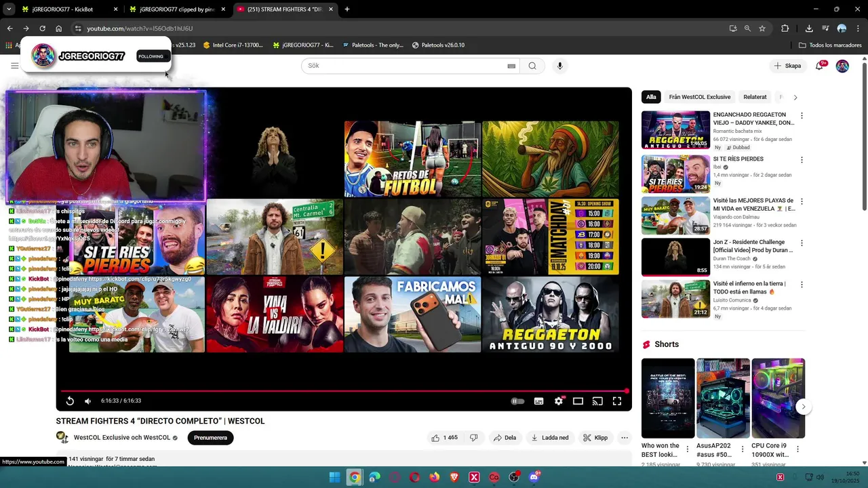Dislike the video with thumbs down
The width and height of the screenshot is (868, 488).
coord(474,438)
